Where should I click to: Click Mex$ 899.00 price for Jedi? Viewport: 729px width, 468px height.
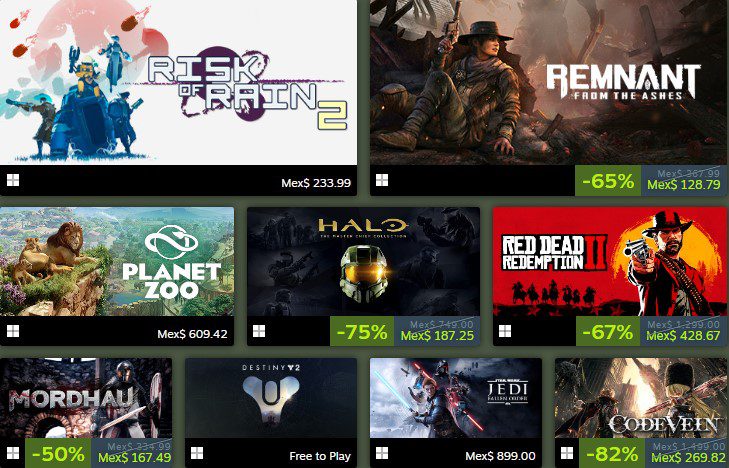500,456
